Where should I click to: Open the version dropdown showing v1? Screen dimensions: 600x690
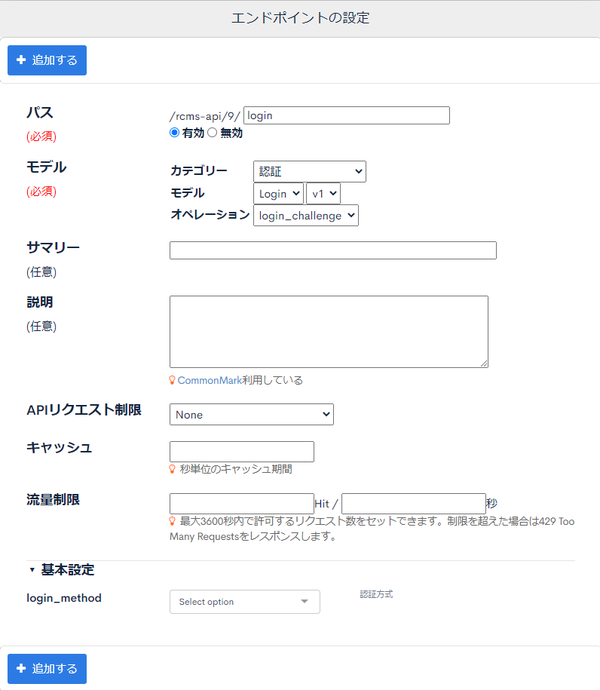pos(324,194)
